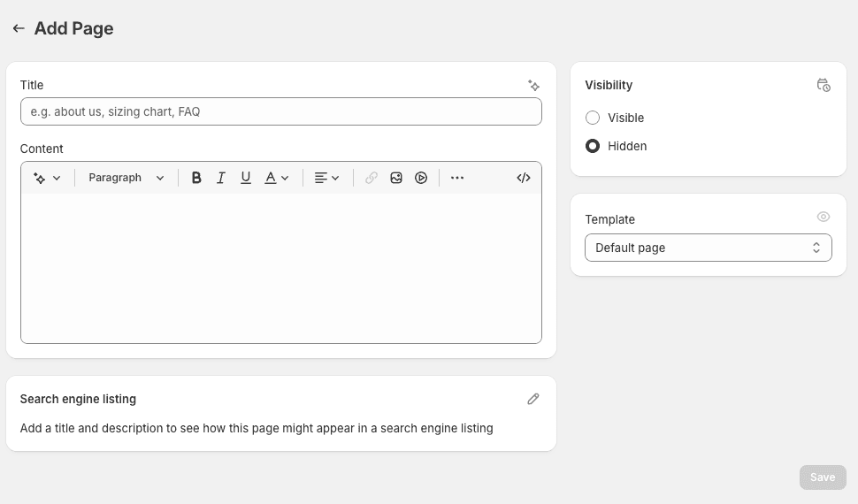Toggle underline formatting
The height and width of the screenshot is (504, 858).
click(246, 178)
